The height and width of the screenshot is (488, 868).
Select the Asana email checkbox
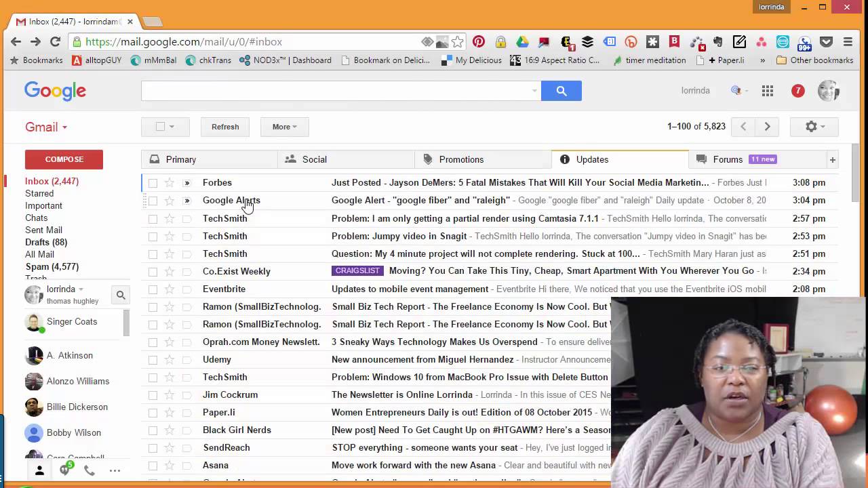click(x=153, y=465)
